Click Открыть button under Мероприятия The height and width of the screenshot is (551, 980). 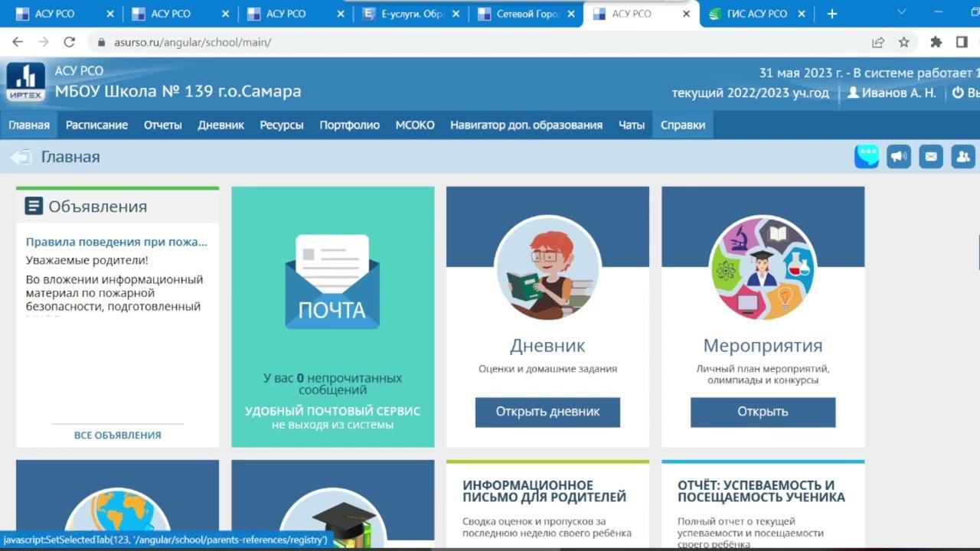[763, 412]
